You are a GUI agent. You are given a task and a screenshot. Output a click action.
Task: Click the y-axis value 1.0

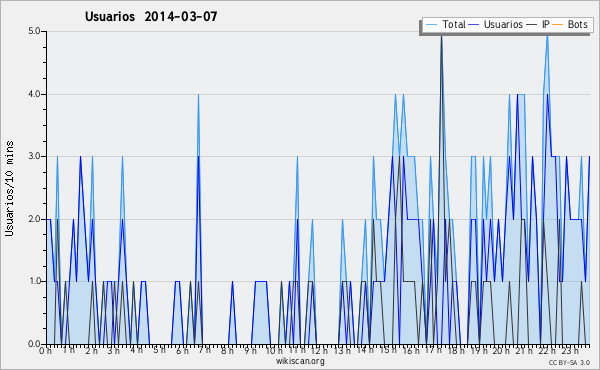tap(34, 281)
